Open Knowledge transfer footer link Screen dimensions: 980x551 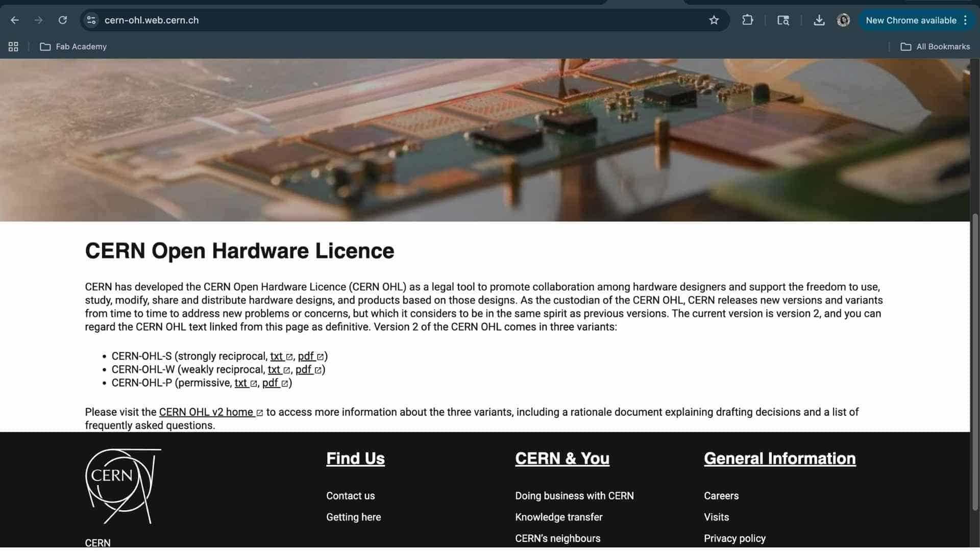[558, 517]
